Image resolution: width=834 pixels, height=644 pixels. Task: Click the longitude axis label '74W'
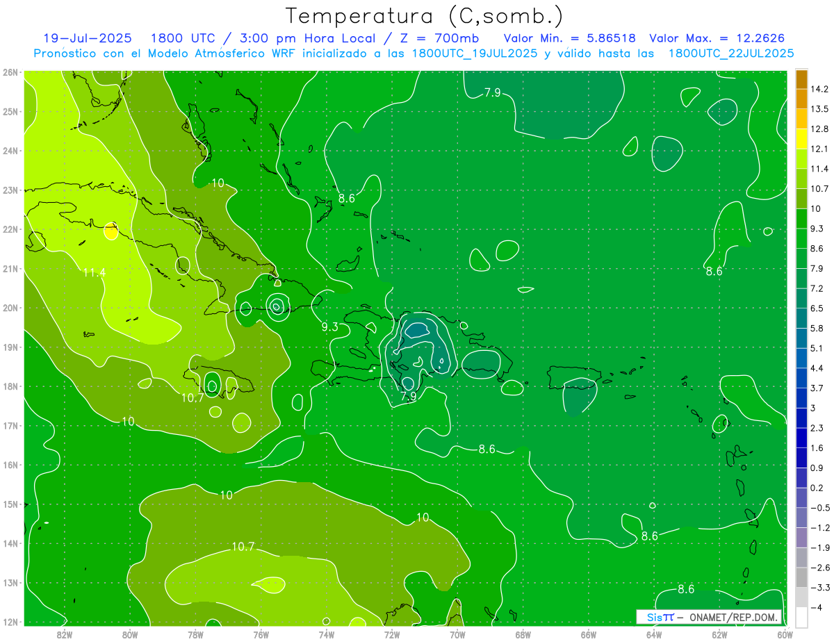(327, 634)
